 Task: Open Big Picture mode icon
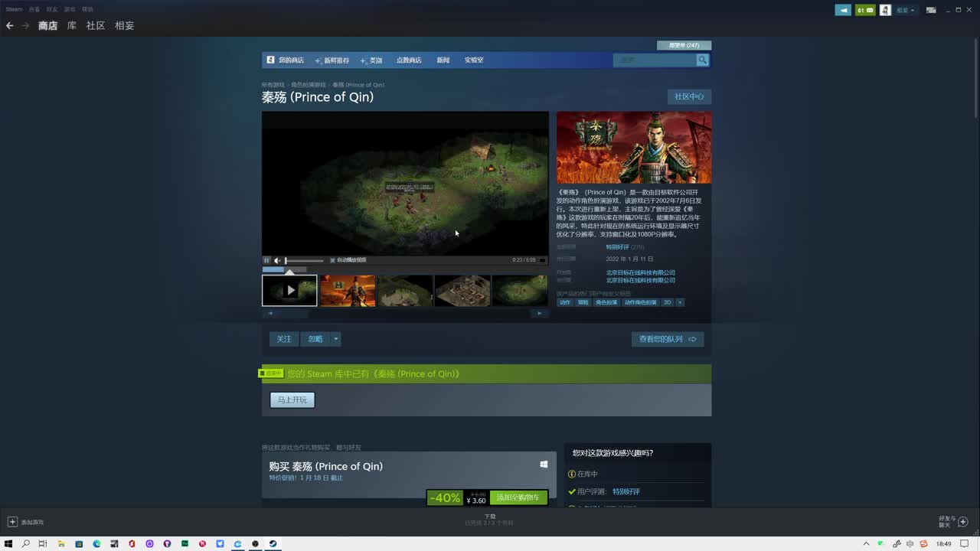931,10
